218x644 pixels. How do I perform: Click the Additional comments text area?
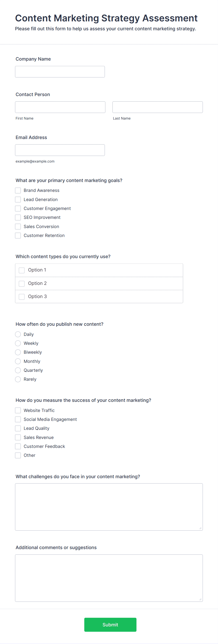click(109, 578)
